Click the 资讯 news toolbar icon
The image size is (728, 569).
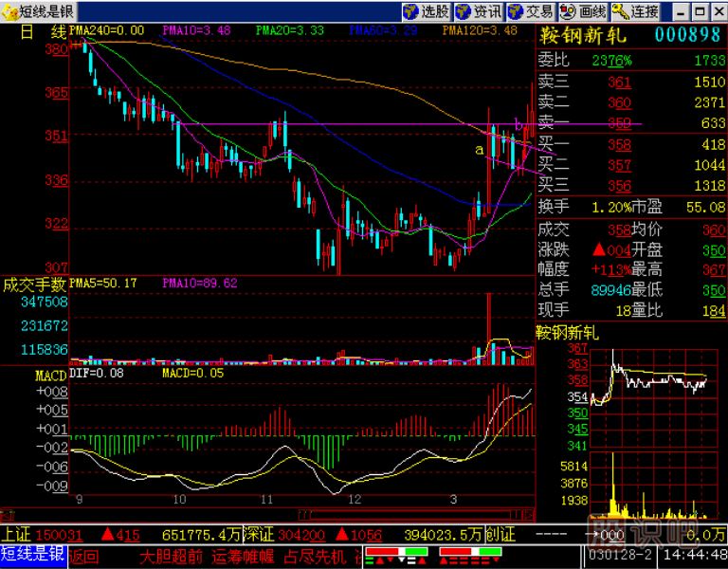pos(478,11)
